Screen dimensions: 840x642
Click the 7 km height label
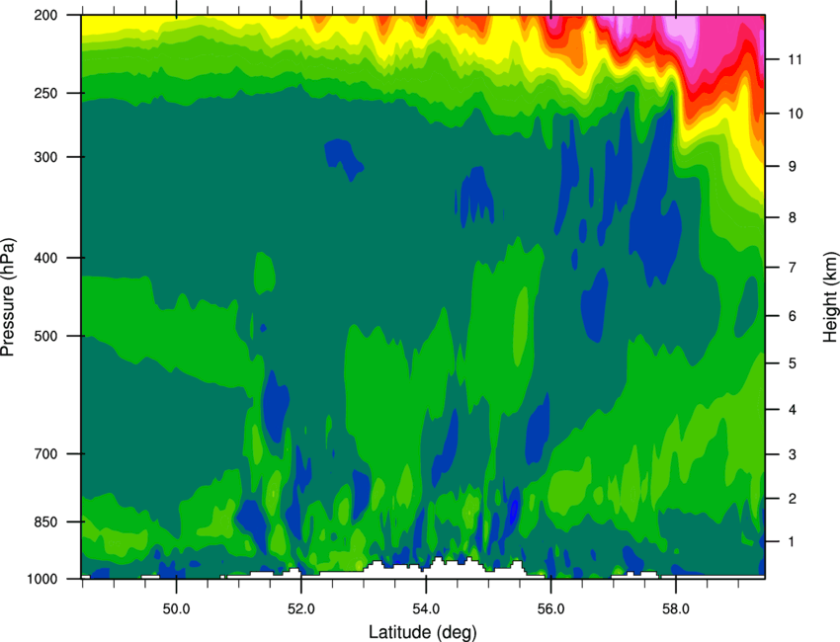tap(793, 267)
